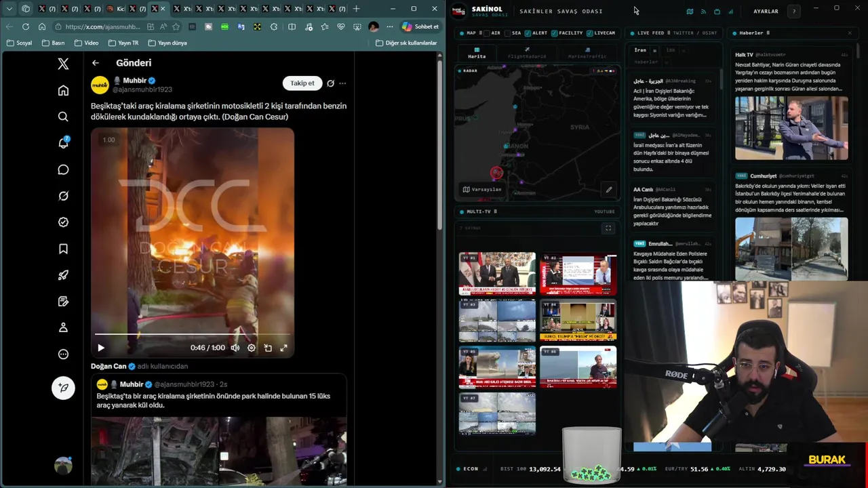This screenshot has width=868, height=488.
Task: Refresh the browser page
Action: click(26, 26)
